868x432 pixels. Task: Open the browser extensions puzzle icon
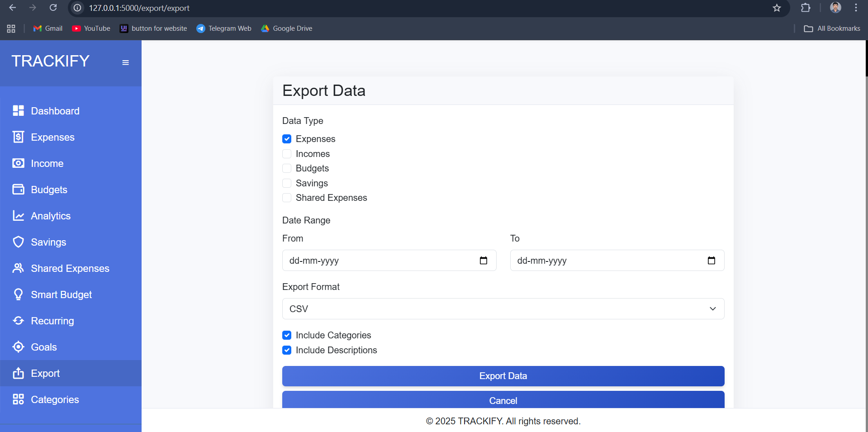pos(806,8)
